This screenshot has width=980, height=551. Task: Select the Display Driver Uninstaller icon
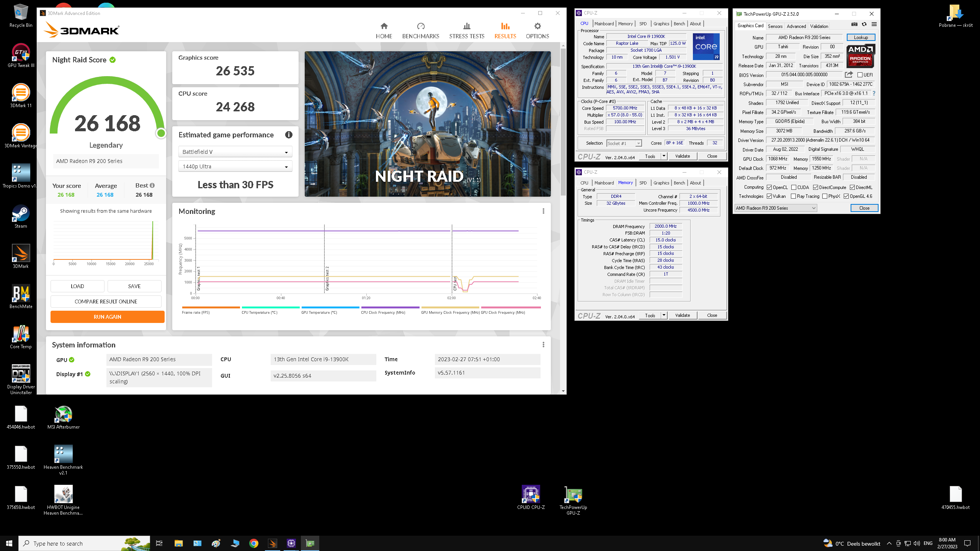click(x=21, y=379)
